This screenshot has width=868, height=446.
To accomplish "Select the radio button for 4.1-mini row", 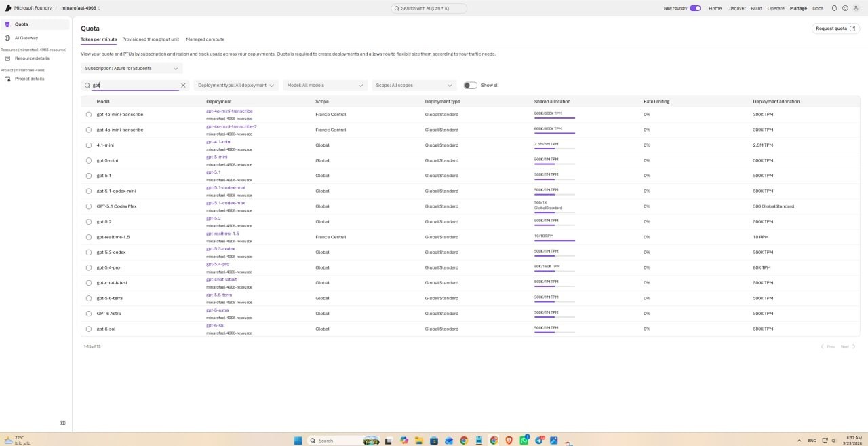I will (89, 145).
